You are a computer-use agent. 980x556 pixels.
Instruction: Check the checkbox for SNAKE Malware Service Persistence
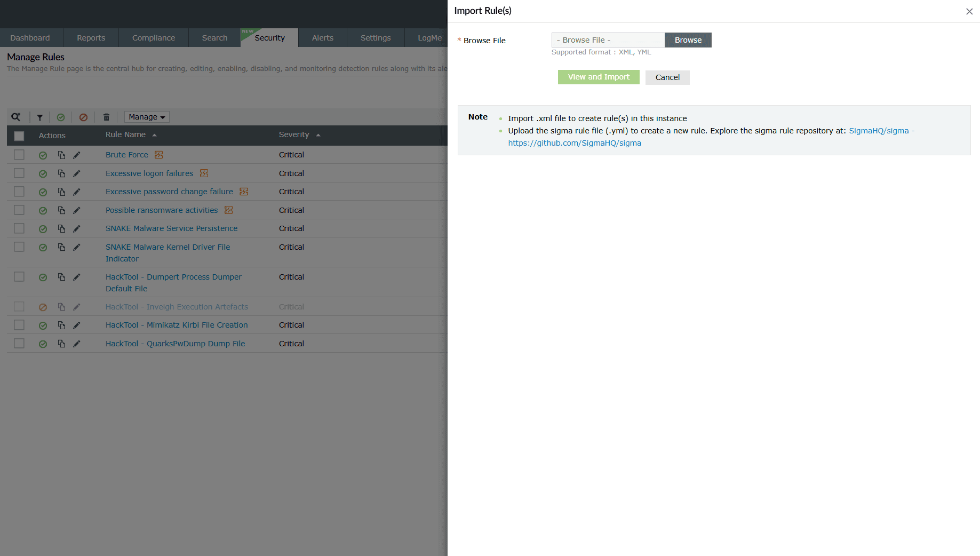pyautogui.click(x=19, y=228)
